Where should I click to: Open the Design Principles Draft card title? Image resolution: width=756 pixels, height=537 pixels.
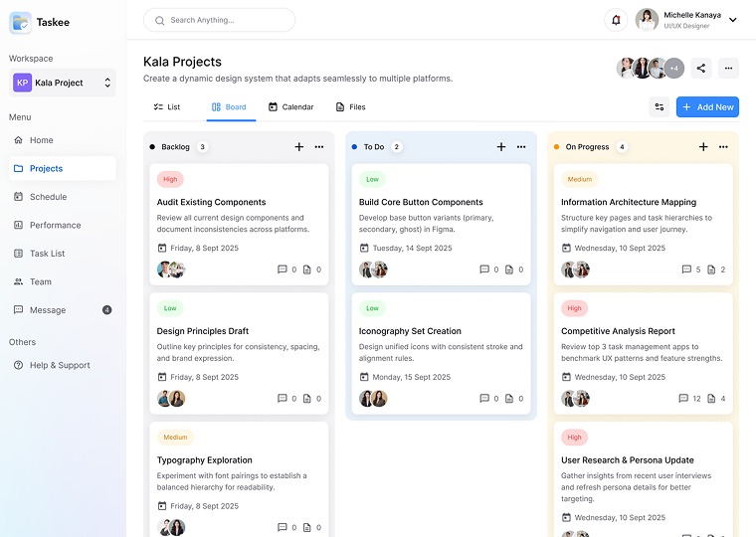point(203,331)
